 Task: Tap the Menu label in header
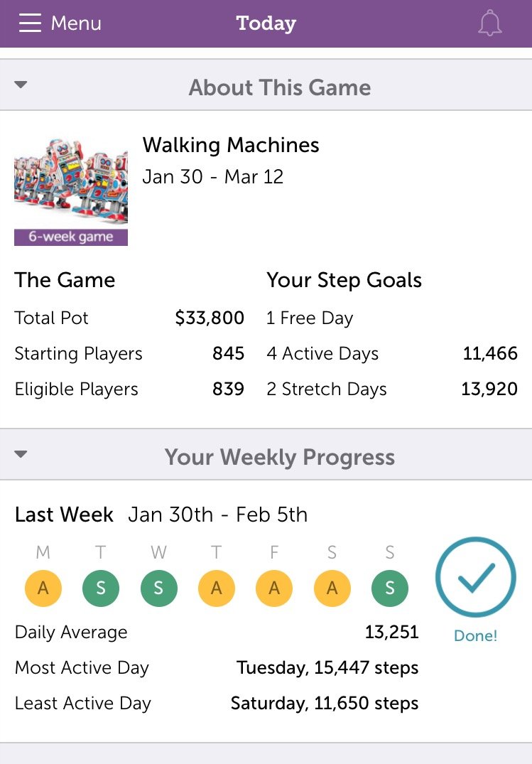coord(76,23)
